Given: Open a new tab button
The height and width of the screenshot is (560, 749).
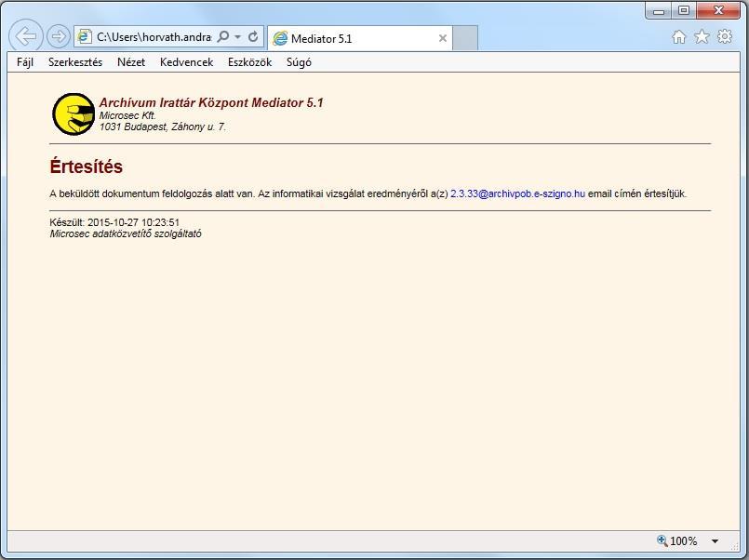Looking at the screenshot, I should [465, 38].
